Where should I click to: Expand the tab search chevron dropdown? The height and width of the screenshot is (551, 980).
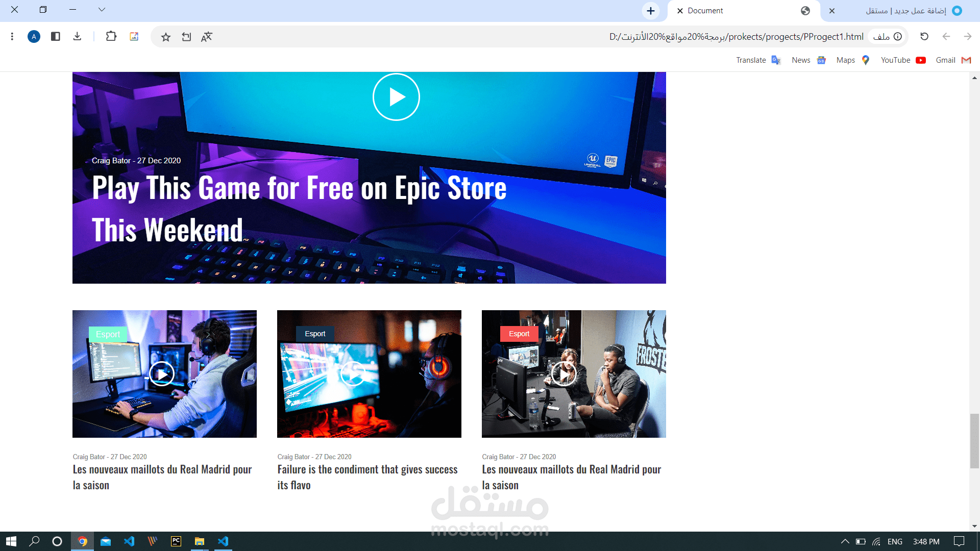coord(102,10)
